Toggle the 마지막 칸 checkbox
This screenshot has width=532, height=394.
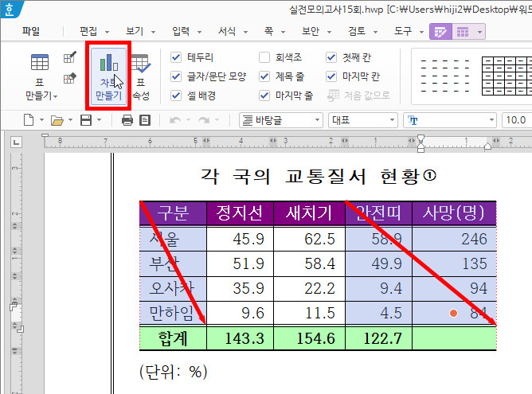click(331, 76)
